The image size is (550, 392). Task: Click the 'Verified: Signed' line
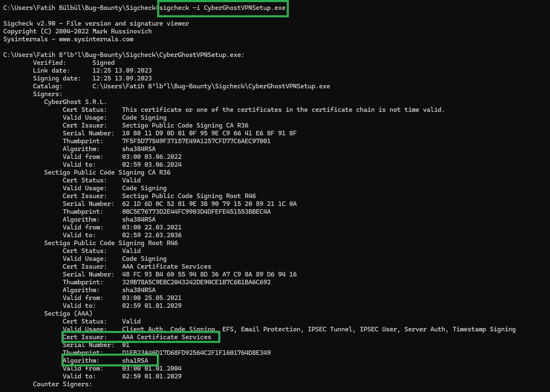pos(74,63)
